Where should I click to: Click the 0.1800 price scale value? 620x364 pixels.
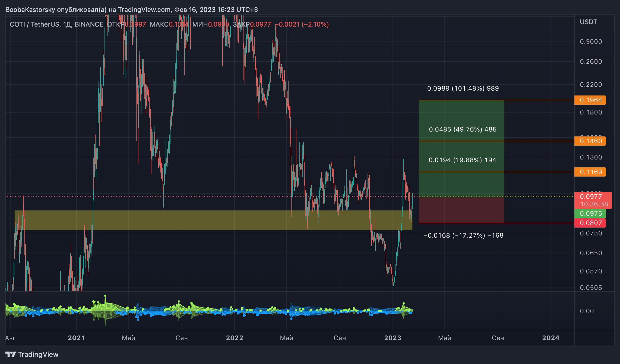(591, 112)
